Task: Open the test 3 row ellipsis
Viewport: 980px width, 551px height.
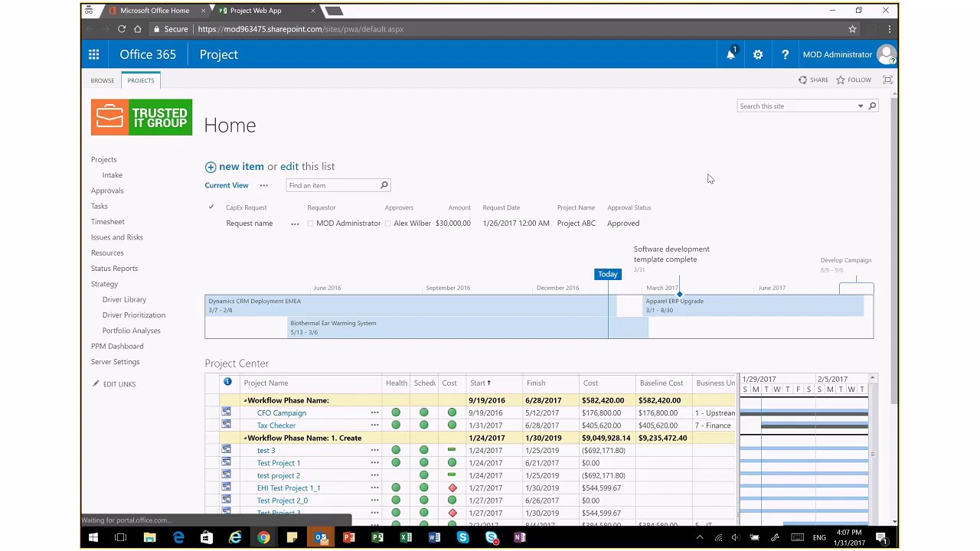Action: coord(374,450)
